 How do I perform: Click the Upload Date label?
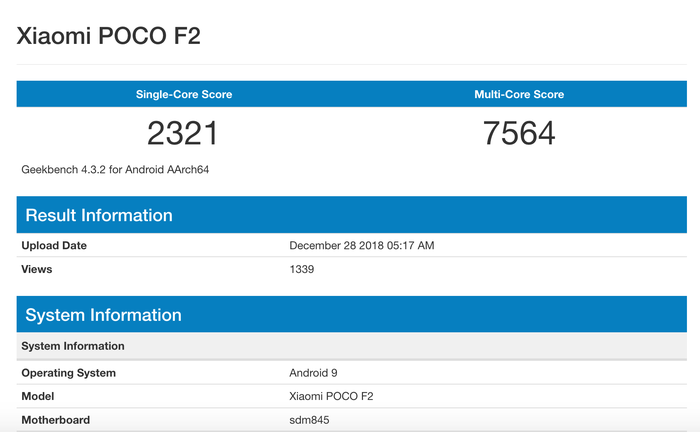coord(54,245)
